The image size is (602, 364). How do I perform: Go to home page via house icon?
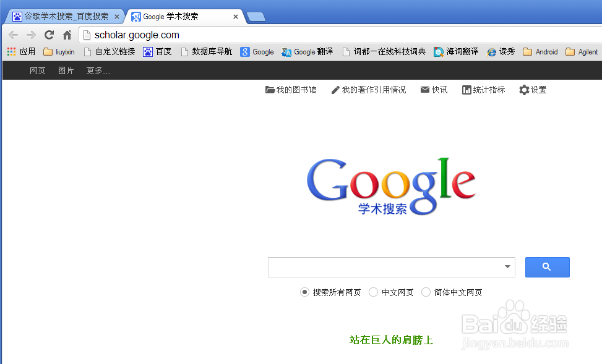[67, 35]
